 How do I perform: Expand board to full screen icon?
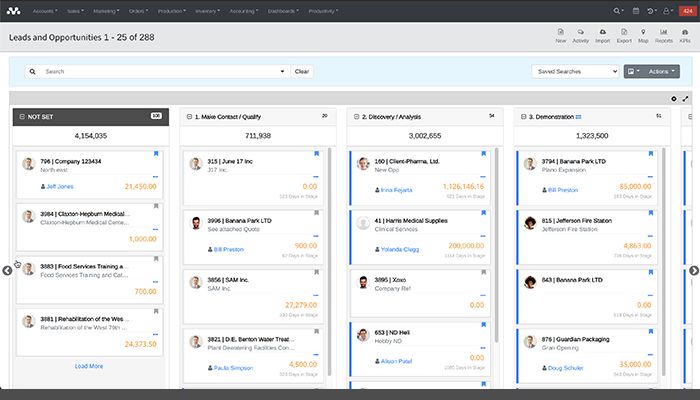pyautogui.click(x=685, y=99)
